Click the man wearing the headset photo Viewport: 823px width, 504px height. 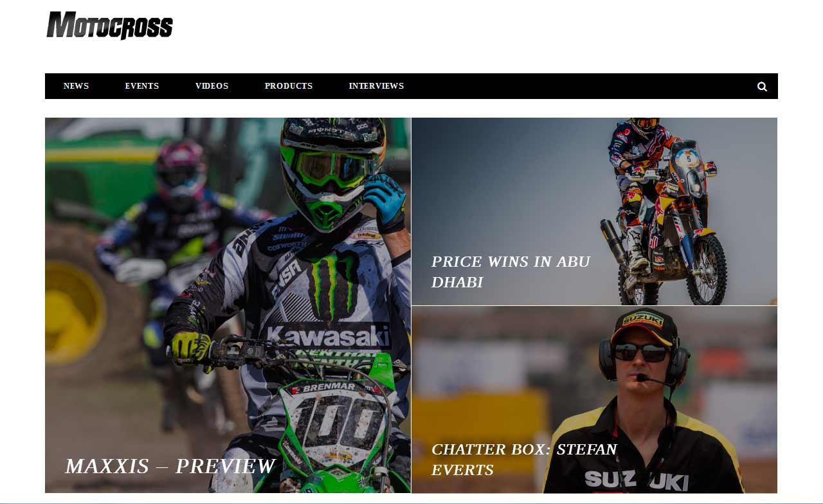594,400
